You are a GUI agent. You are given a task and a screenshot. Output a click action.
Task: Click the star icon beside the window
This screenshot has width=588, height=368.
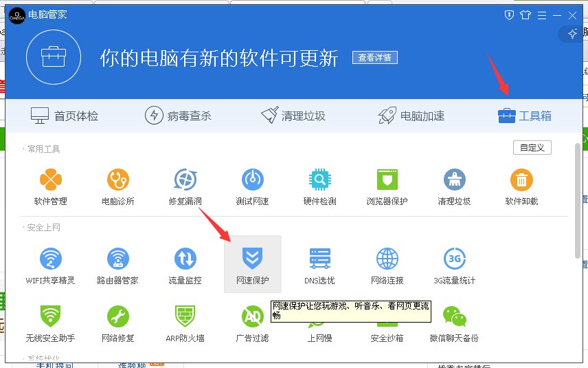tap(572, 34)
